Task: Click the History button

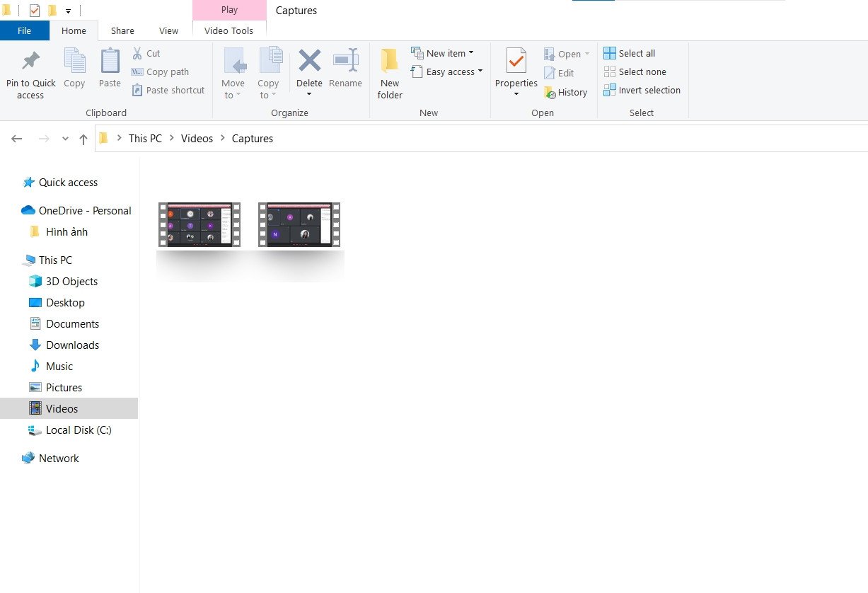Action: point(567,92)
